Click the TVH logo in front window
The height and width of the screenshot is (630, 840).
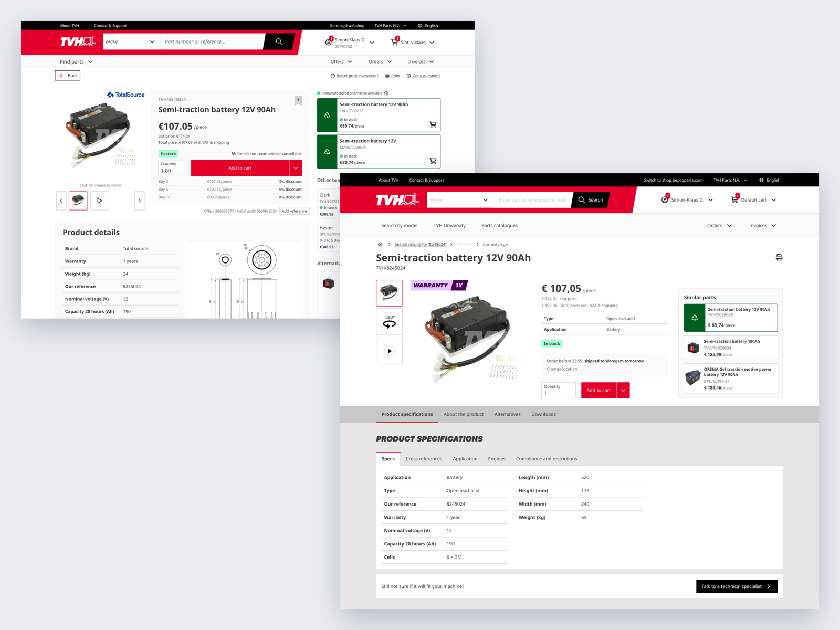397,199
